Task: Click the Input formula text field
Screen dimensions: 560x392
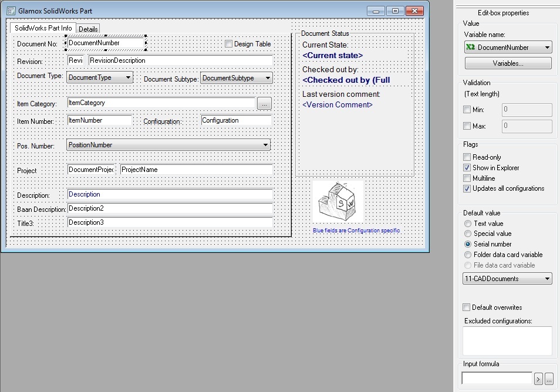Action: point(497,378)
